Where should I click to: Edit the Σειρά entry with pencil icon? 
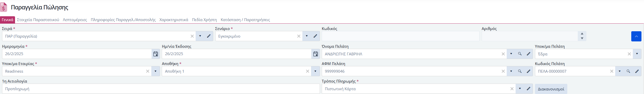click(x=209, y=36)
